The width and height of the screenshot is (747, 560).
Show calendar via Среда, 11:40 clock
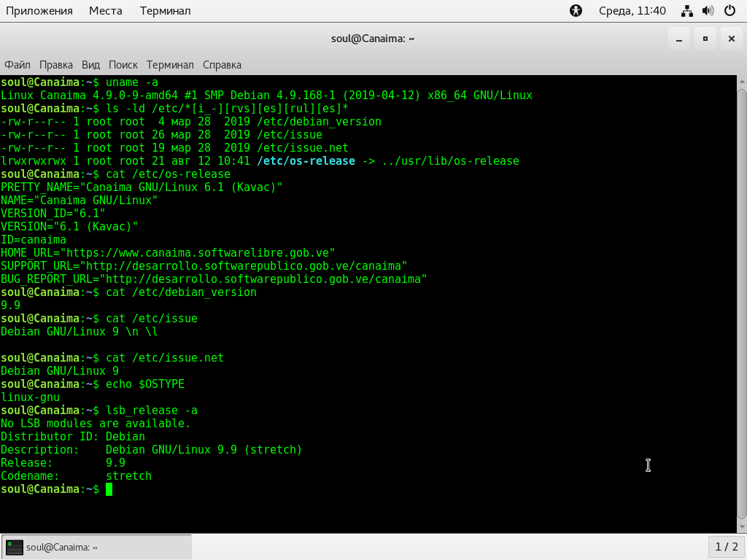click(632, 10)
